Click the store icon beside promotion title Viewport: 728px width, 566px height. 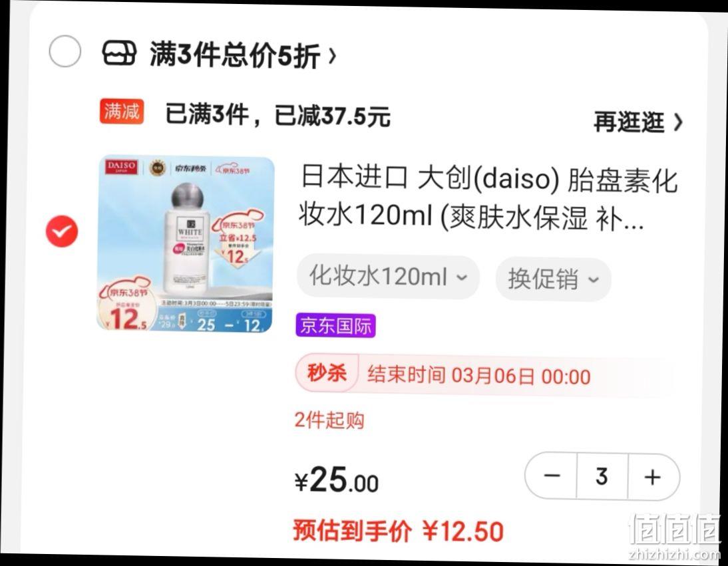[119, 53]
